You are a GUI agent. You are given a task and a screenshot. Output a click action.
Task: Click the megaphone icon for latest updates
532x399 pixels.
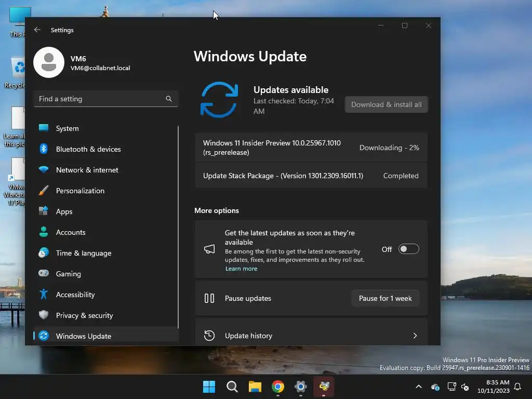(209, 249)
